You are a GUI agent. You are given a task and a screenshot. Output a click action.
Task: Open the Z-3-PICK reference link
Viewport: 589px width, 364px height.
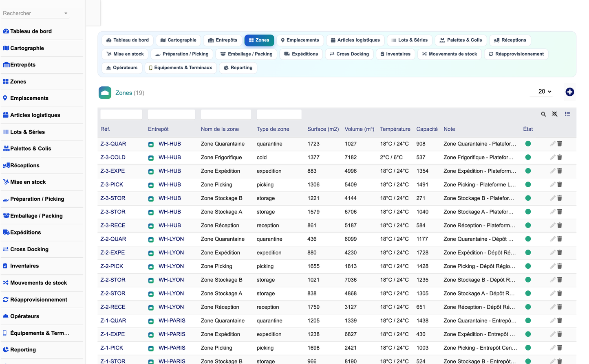coord(112,184)
